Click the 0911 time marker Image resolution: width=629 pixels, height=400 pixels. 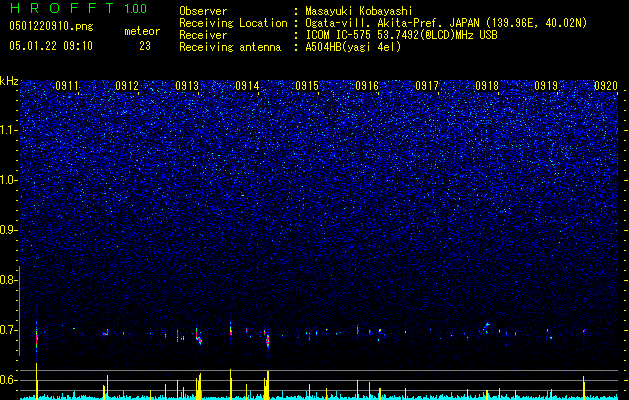click(x=67, y=86)
